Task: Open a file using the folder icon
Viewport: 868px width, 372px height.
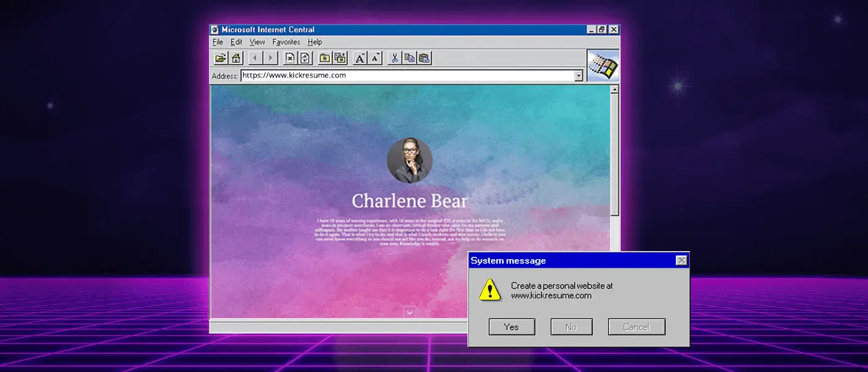Action: (x=221, y=58)
